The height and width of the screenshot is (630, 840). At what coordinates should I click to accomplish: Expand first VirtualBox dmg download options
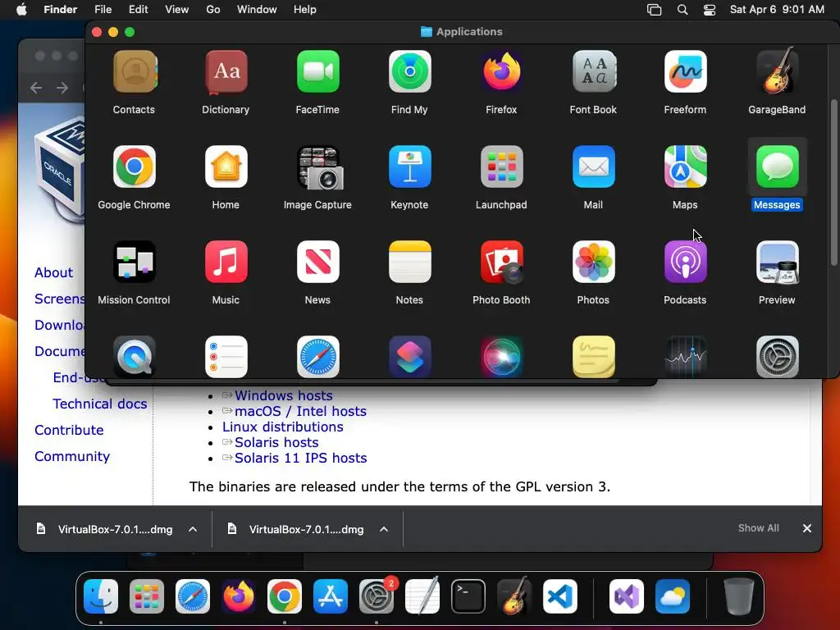[x=193, y=529]
